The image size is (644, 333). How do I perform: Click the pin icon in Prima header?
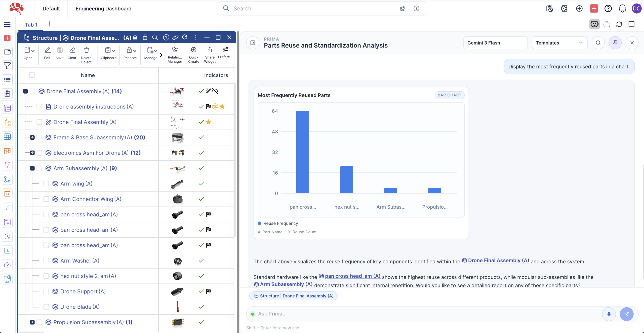(615, 43)
